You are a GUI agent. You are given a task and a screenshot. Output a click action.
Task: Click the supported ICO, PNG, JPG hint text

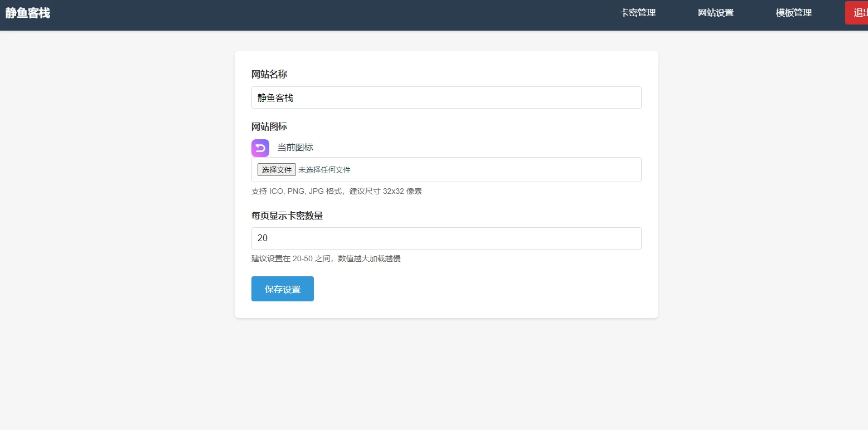[337, 191]
